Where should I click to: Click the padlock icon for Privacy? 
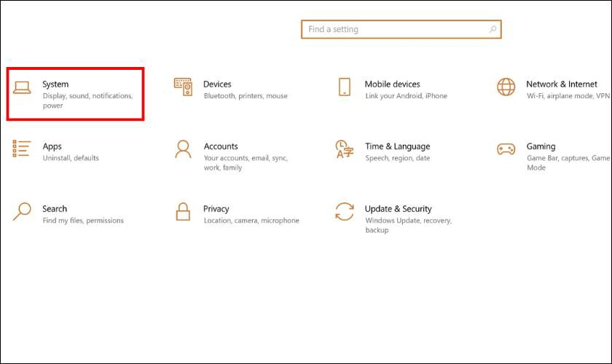[183, 212]
